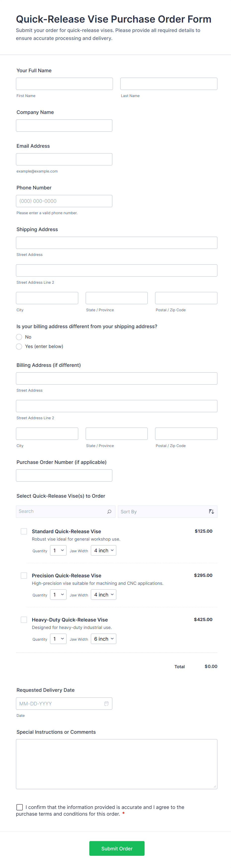
Task: Tick the Heavy-Duty Quick-Release Vise checkbox
Action: tap(24, 620)
